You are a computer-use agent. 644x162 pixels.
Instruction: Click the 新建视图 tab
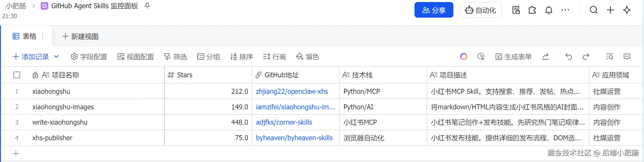[x=80, y=36]
